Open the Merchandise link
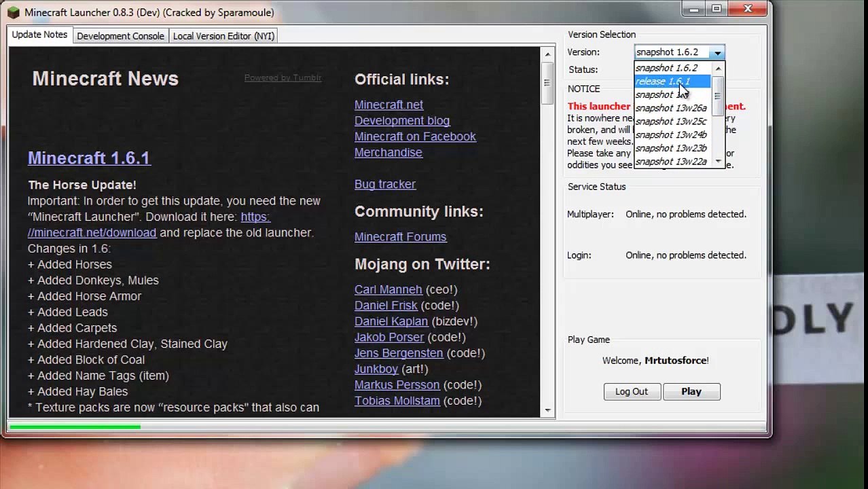The width and height of the screenshot is (868, 489). point(388,152)
